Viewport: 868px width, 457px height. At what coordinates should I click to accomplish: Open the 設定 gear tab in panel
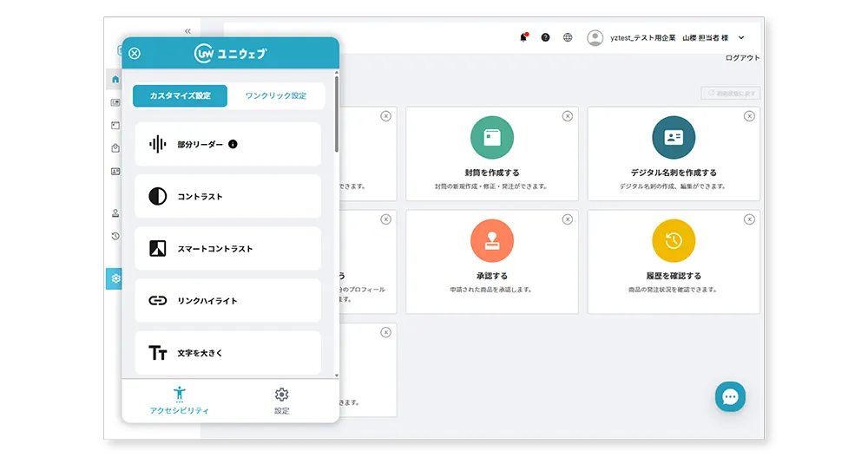(x=282, y=401)
